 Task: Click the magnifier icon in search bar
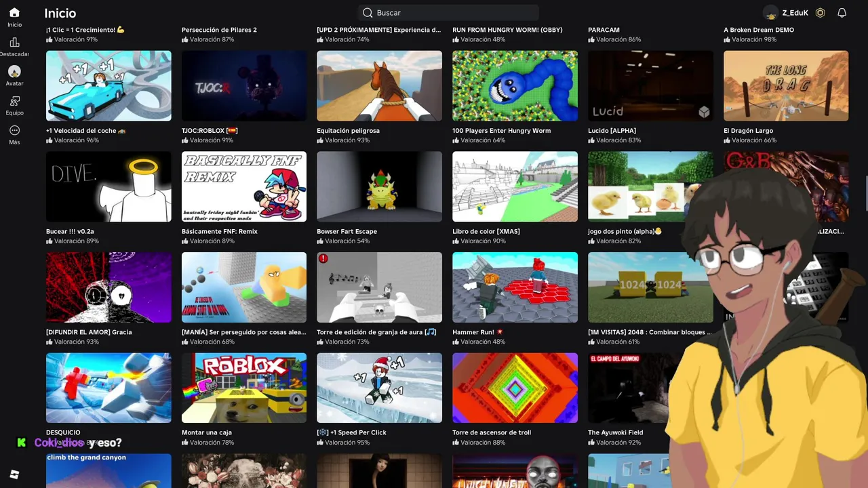pos(368,13)
